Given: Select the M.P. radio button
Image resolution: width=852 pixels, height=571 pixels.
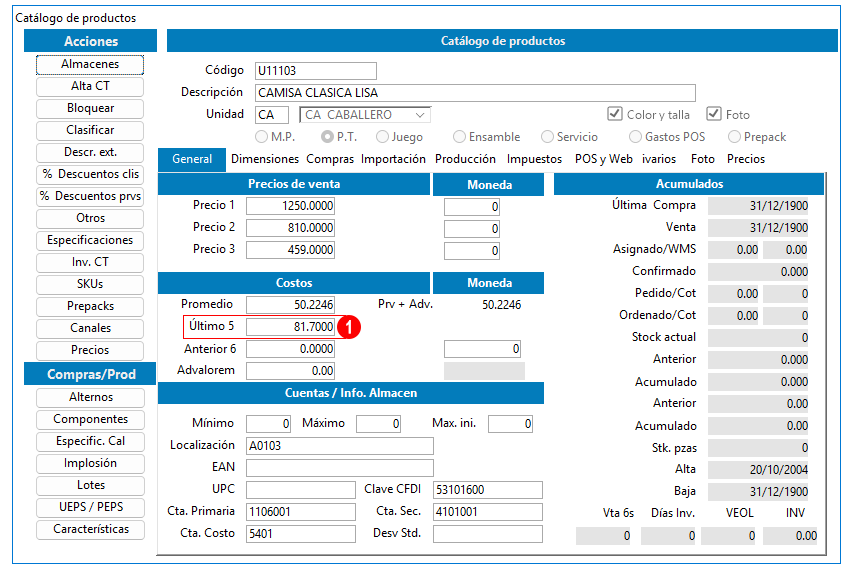Looking at the screenshot, I should coord(262,137).
